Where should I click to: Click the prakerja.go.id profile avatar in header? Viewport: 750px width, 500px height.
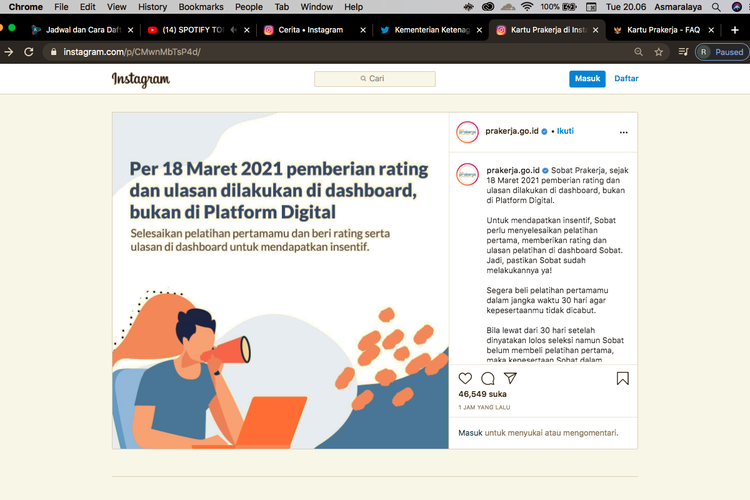467,132
